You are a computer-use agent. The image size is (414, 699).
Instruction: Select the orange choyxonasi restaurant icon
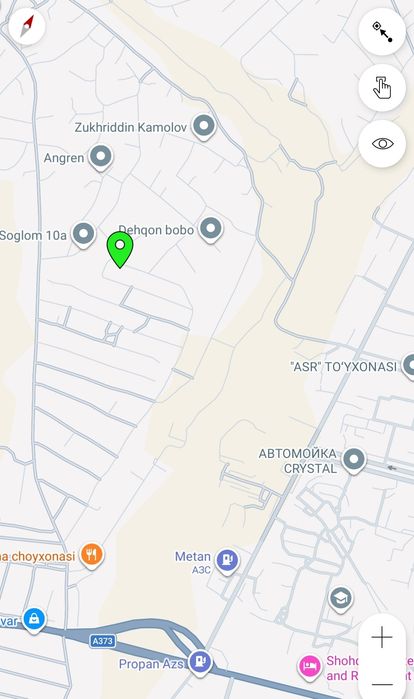pos(91,555)
